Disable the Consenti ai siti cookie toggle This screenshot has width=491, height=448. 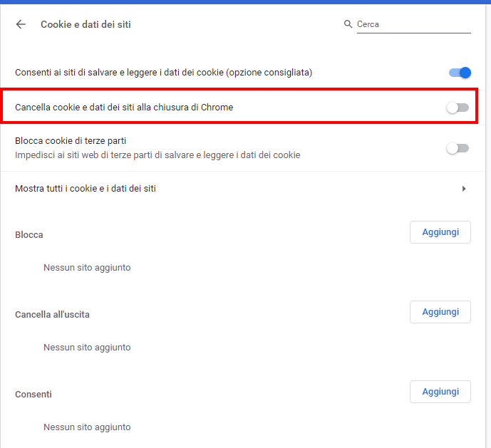460,73
